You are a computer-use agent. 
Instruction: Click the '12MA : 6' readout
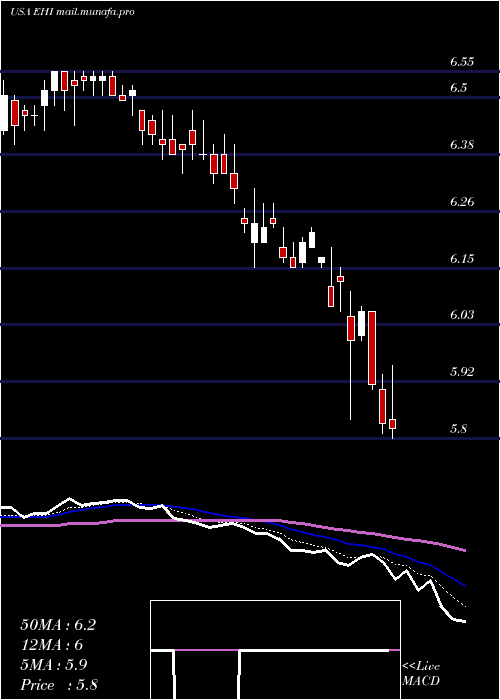[x=52, y=645]
